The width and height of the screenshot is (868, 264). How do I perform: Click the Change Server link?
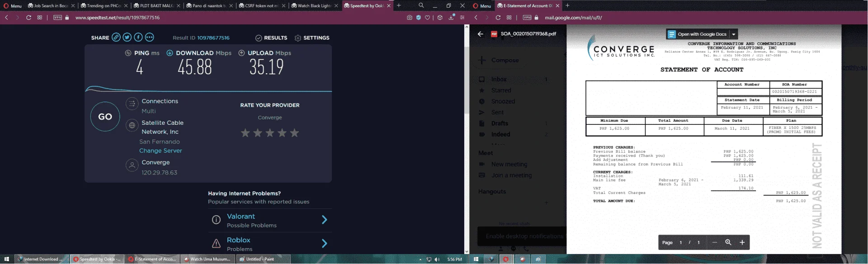tap(160, 151)
